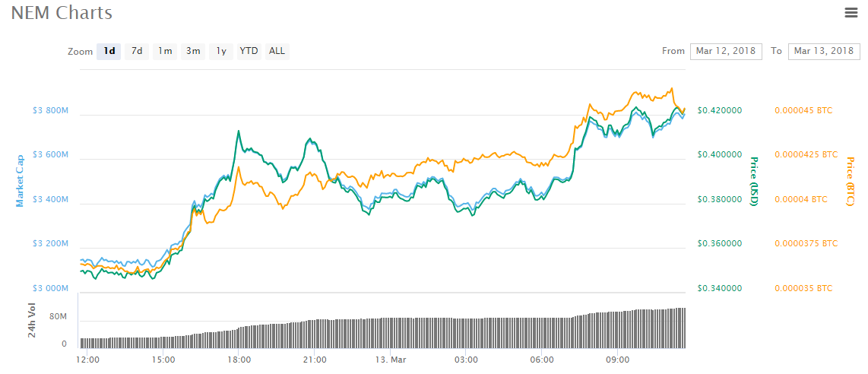The height and width of the screenshot is (374, 868).
Task: Click the orange BTC line's highest peak
Action: click(671, 88)
